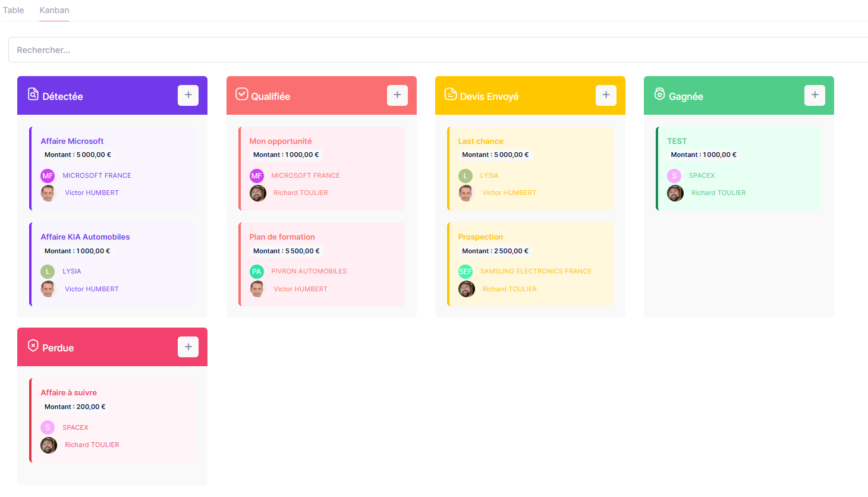Viewport: 868px width, 497px height.
Task: Click the SEF avatar badge for Samsung
Action: (x=466, y=272)
